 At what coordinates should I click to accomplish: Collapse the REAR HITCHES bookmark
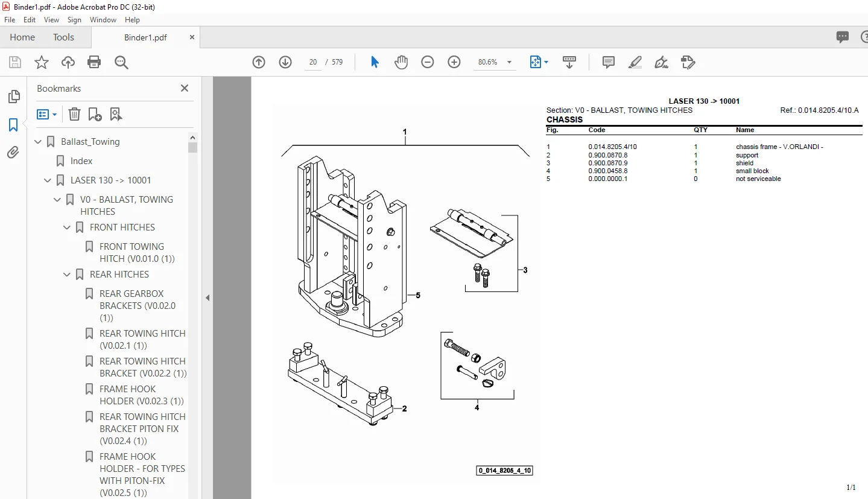[68, 275]
